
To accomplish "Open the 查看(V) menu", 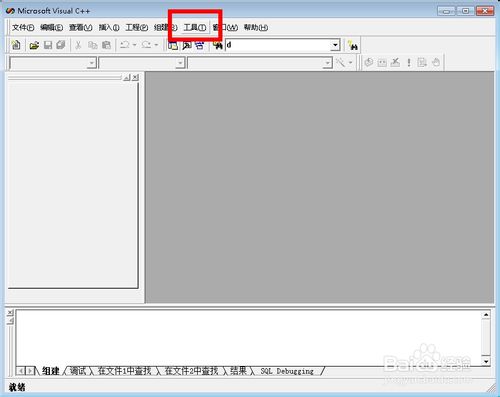I will [81, 27].
